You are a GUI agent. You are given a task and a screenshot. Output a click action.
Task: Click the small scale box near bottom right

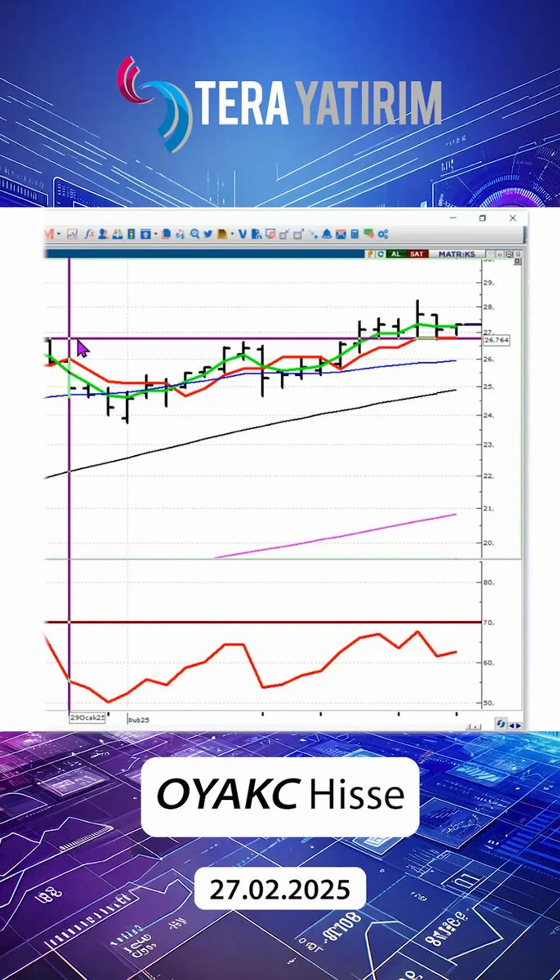click(474, 726)
